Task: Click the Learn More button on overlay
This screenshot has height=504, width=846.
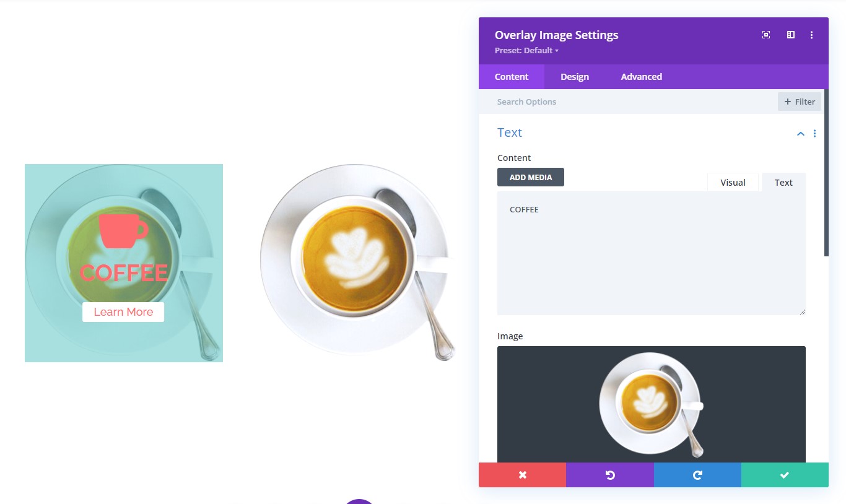Action: pyautogui.click(x=123, y=312)
